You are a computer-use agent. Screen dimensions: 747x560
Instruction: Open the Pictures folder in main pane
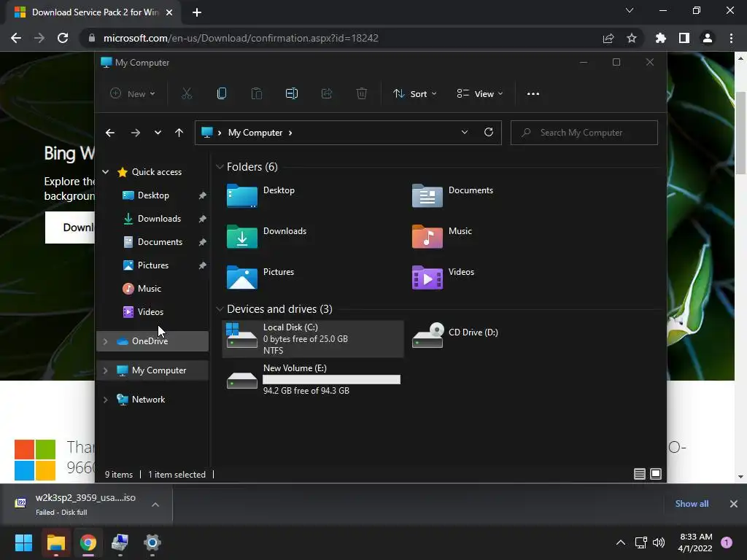[x=260, y=277]
